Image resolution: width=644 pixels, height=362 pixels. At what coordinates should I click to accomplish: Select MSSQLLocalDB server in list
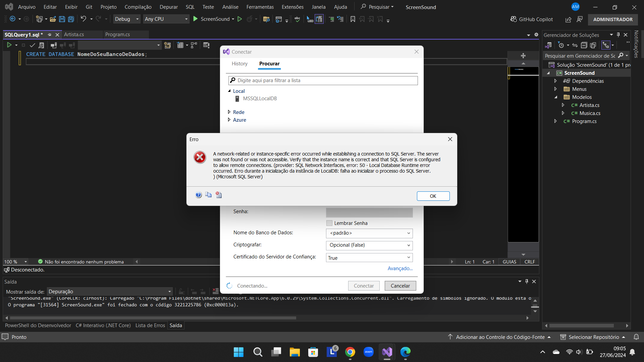[x=260, y=99]
